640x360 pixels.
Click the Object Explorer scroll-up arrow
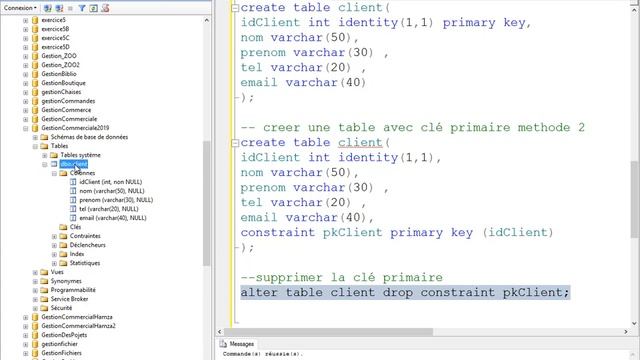[207, 20]
